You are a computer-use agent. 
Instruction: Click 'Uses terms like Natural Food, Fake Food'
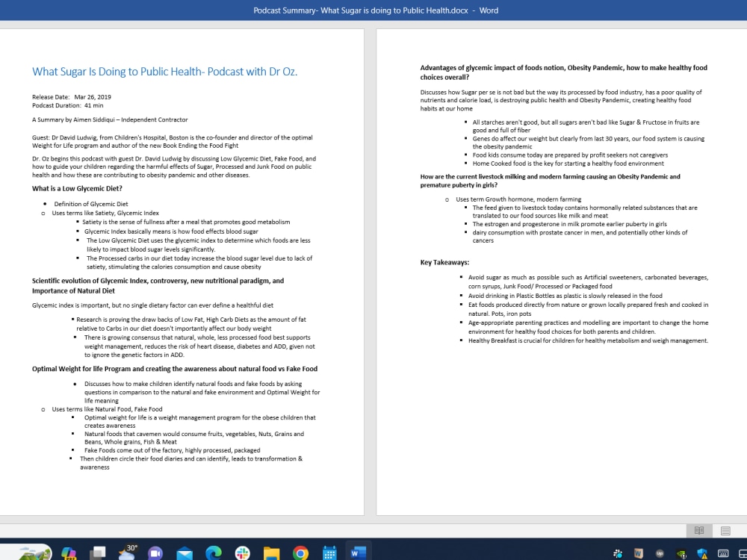click(107, 409)
